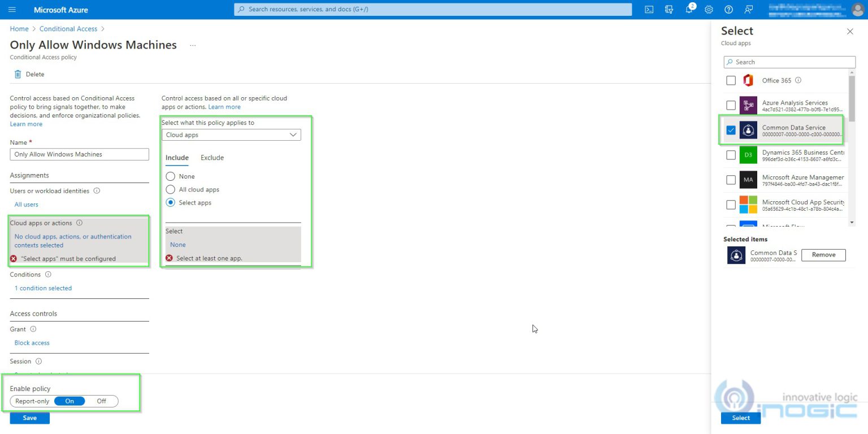Open the portal hamburger menu

(x=12, y=9)
